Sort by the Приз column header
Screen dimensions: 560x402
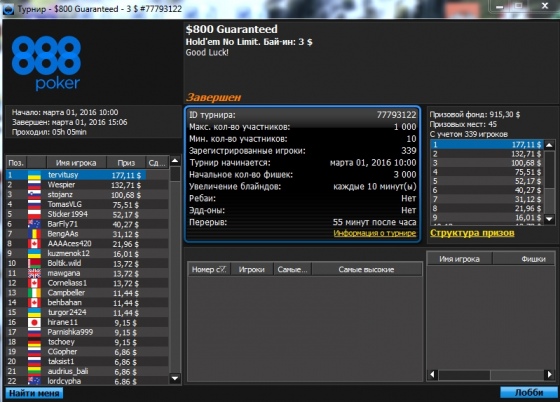pyautogui.click(x=126, y=163)
